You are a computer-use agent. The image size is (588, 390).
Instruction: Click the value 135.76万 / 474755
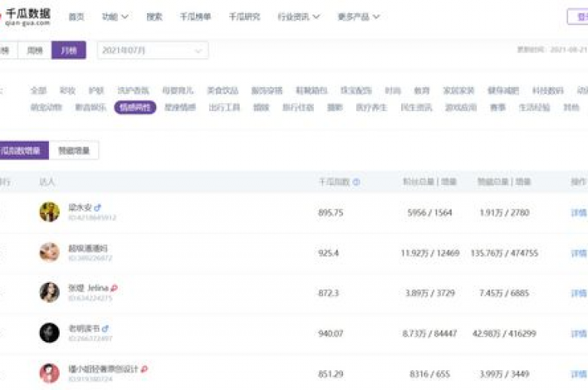(x=505, y=253)
